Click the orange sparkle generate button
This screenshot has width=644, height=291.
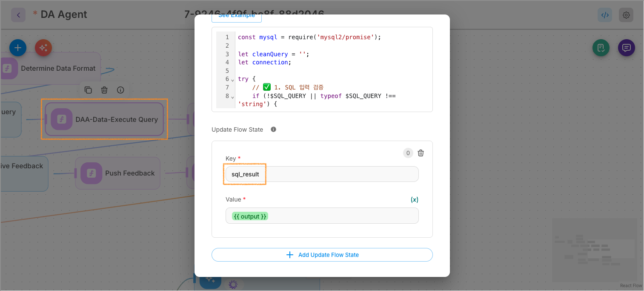coord(43,48)
